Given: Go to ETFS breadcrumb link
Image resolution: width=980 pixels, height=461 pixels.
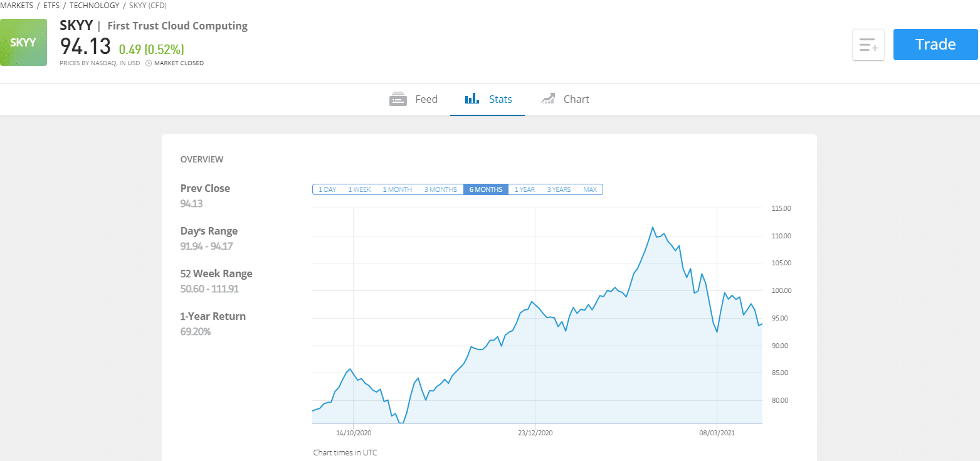Looking at the screenshot, I should (51, 6).
